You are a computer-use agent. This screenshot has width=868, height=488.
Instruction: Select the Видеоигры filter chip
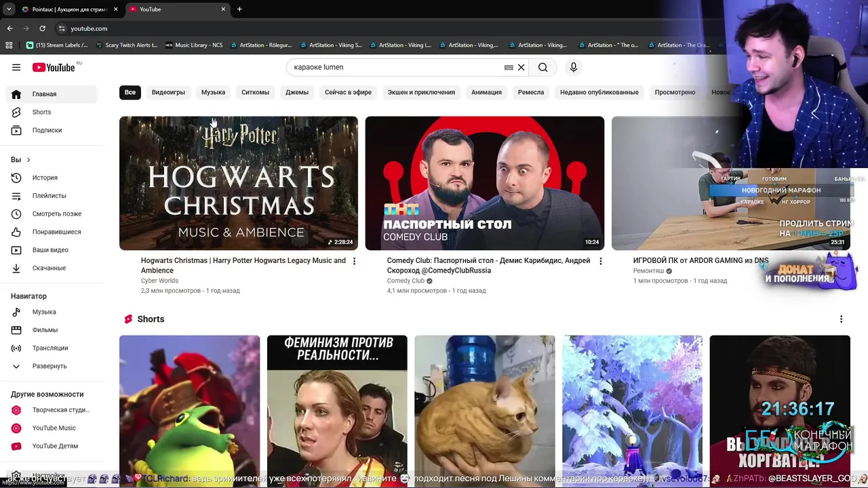coord(168,92)
